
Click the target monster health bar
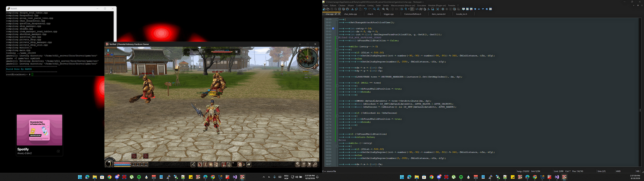click(222, 52)
